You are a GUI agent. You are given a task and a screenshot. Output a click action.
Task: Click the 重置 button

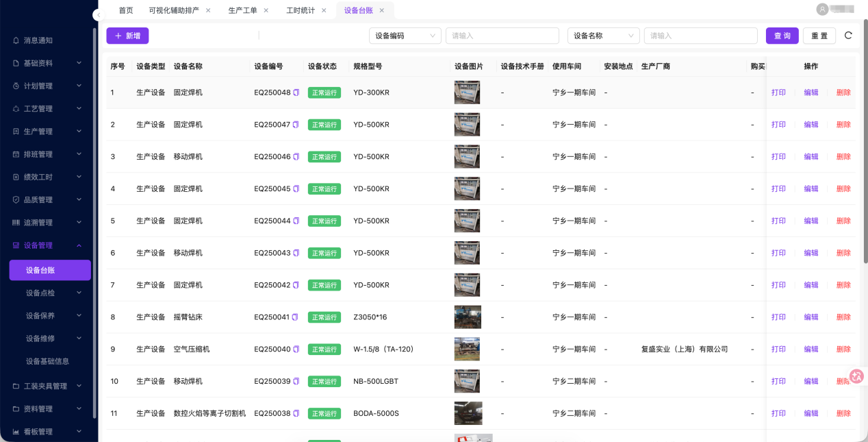(x=819, y=36)
